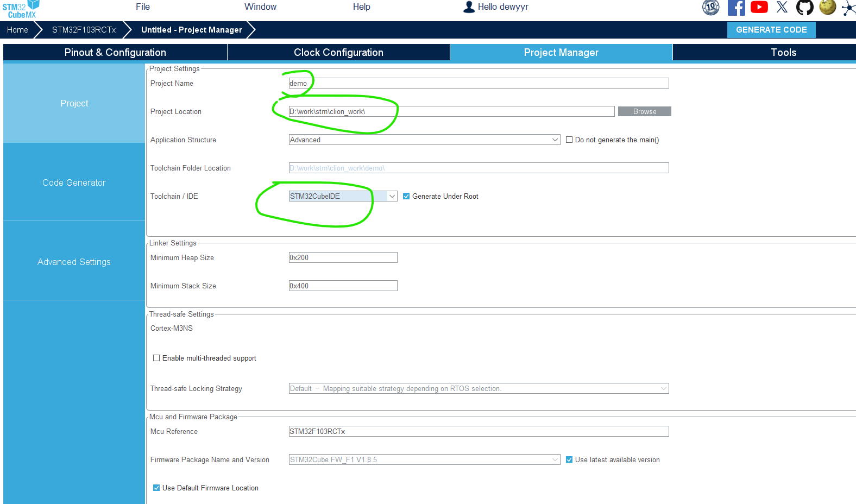Click the STM32CubeMX logo

coord(21,9)
